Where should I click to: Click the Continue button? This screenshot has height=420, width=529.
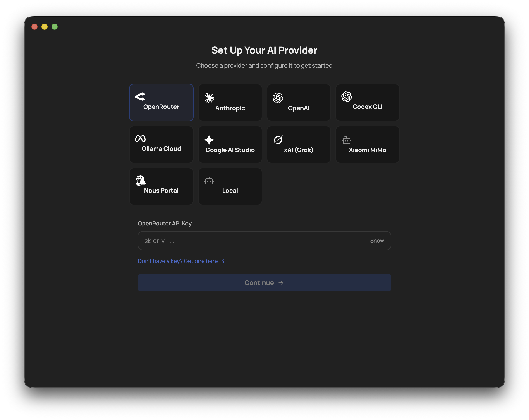[x=264, y=283]
